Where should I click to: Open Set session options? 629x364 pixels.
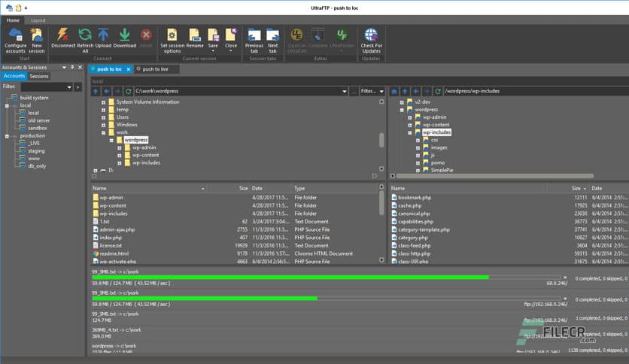click(172, 40)
